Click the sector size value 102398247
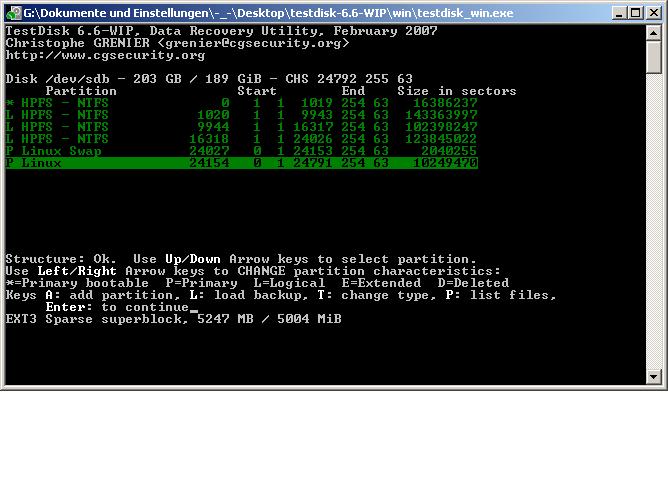This screenshot has width=668, height=480. [x=441, y=126]
